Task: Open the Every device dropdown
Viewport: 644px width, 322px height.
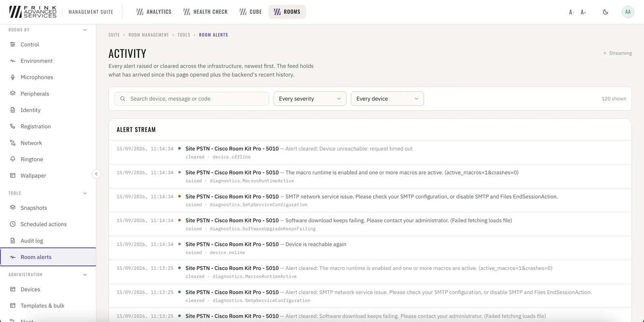Action: point(387,99)
